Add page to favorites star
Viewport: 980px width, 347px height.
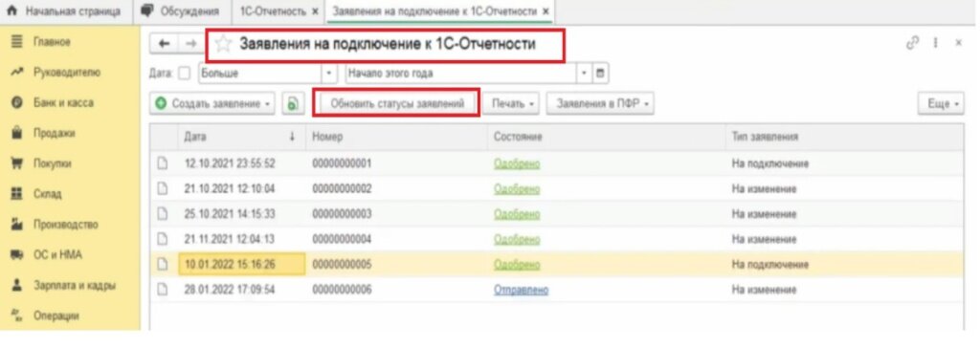pyautogui.click(x=222, y=44)
